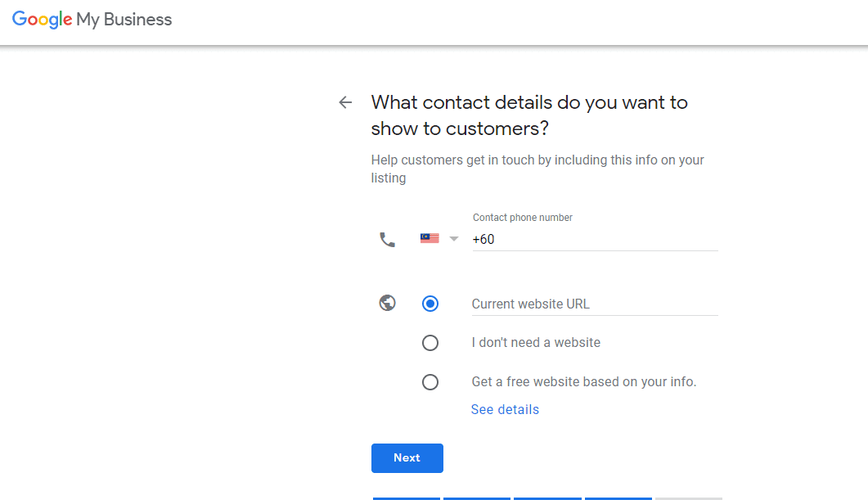Click the phone handset icon
This screenshot has width=868, height=500.
tap(388, 239)
